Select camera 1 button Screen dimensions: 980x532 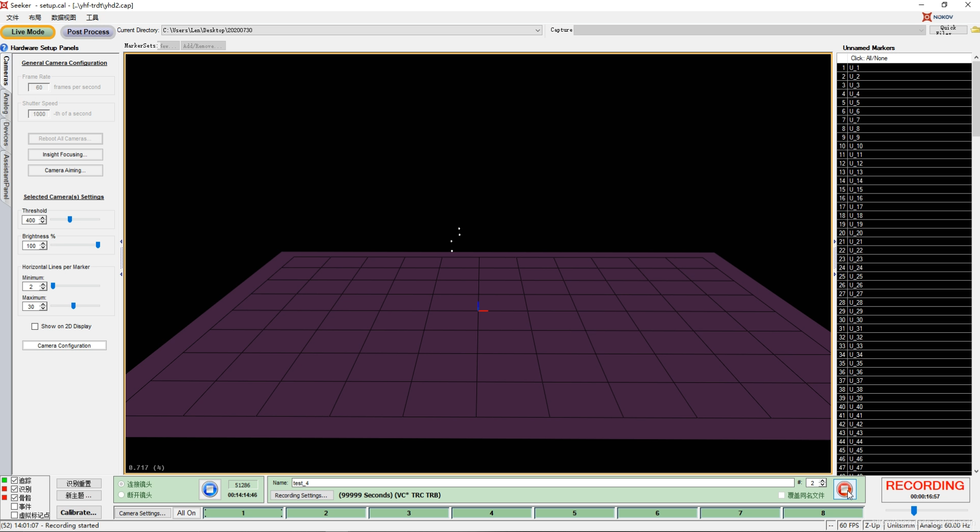tap(243, 513)
